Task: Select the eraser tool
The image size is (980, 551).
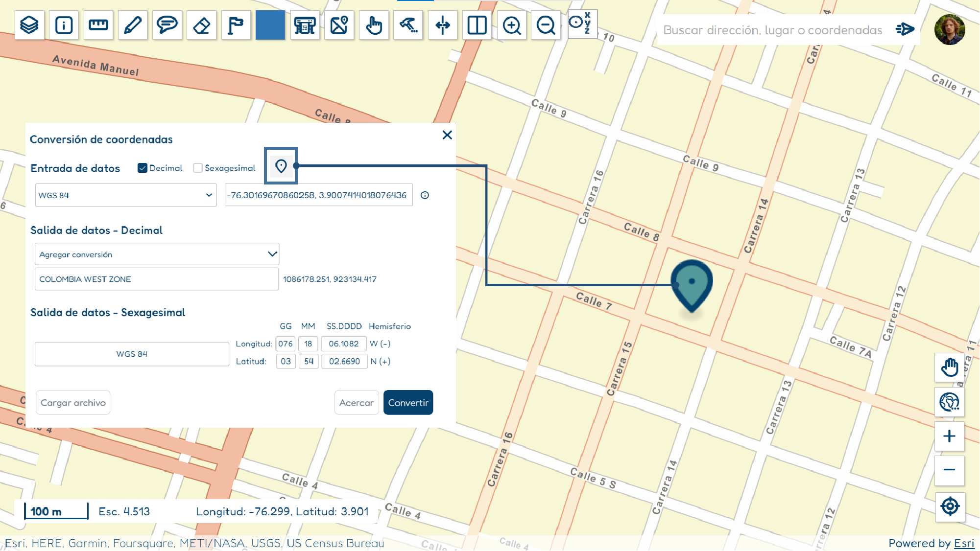Action: pyautogui.click(x=201, y=25)
